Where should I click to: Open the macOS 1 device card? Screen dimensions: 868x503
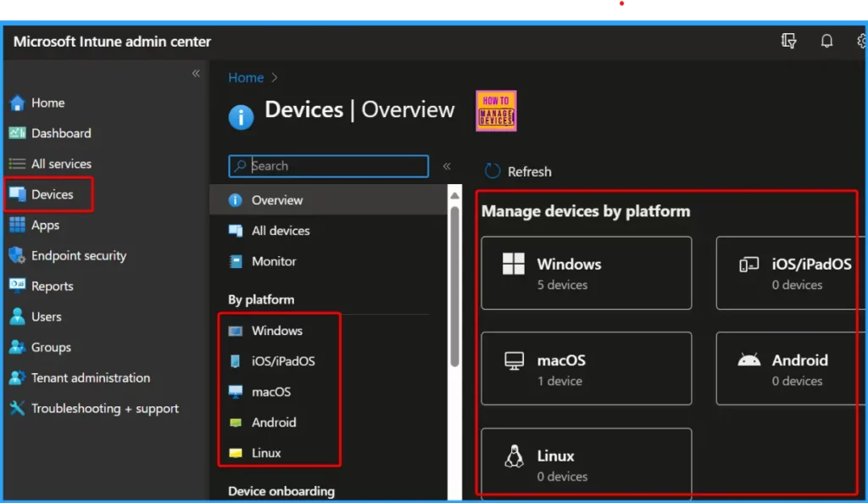click(x=587, y=368)
